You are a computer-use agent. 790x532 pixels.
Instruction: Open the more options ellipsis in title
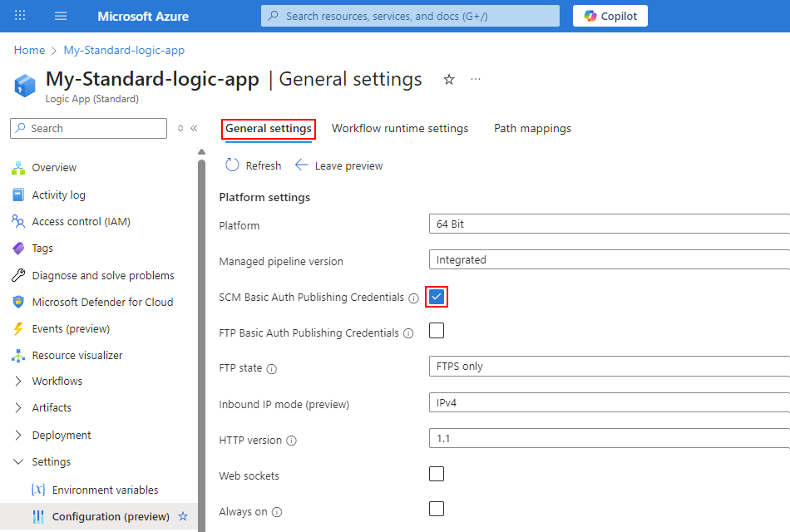click(476, 80)
